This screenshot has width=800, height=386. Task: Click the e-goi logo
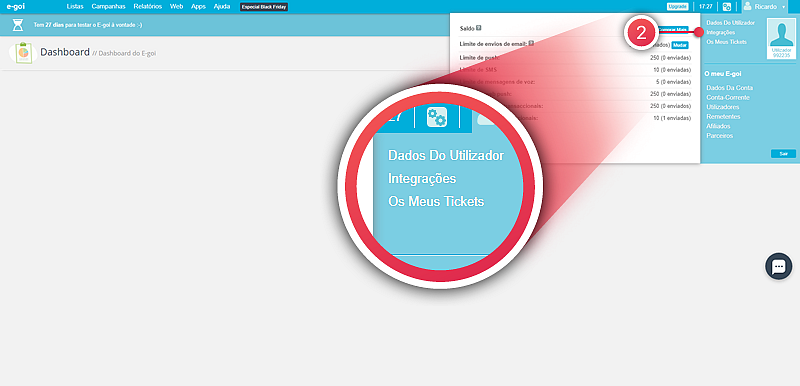[15, 7]
